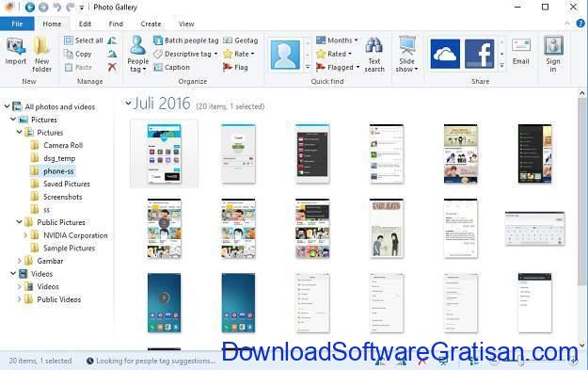Share photos to Facebook
This screenshot has height=370, width=588.
(x=479, y=54)
